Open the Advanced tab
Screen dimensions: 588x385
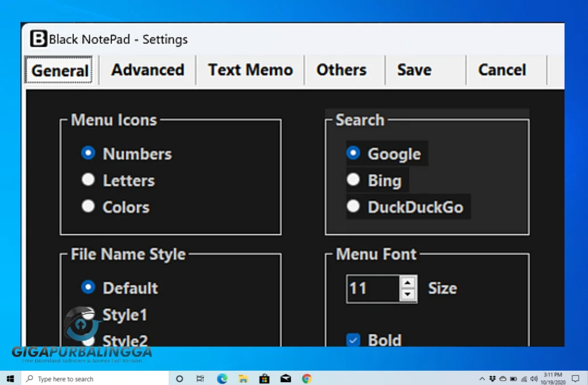tap(147, 70)
